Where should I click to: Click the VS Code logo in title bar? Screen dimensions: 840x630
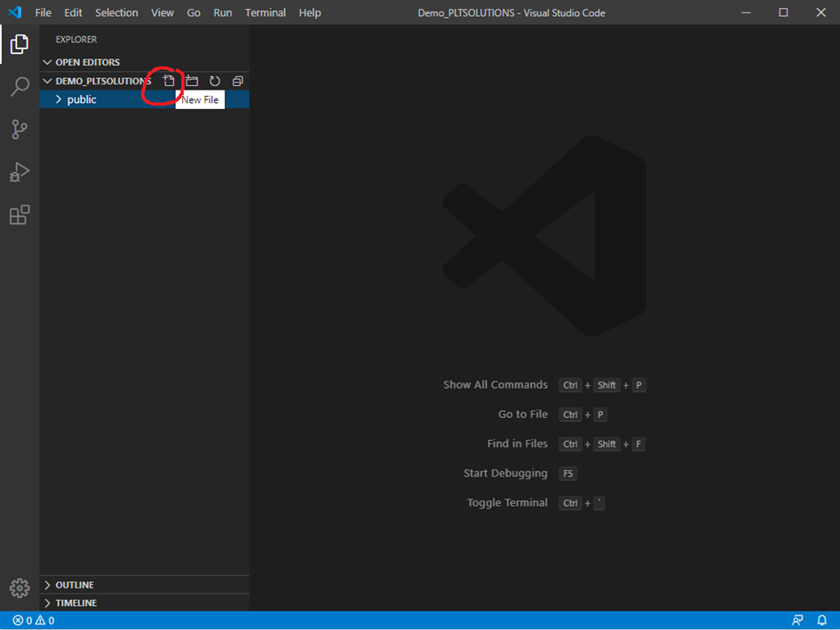click(15, 12)
